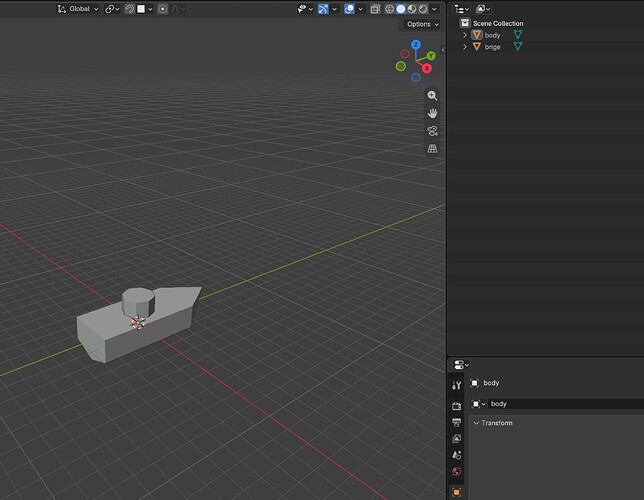Toggle X-ray view
Image resolution: width=644 pixels, height=500 pixels.
375,9
